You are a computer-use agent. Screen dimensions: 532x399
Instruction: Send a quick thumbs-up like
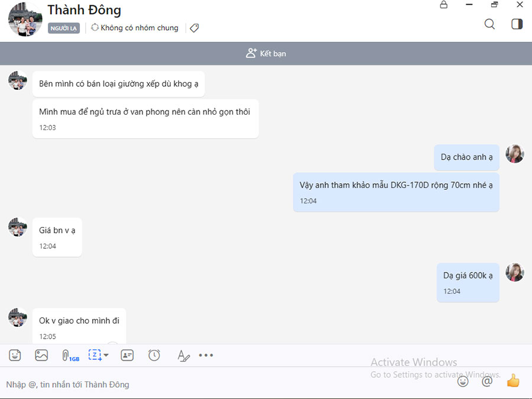coord(512,381)
